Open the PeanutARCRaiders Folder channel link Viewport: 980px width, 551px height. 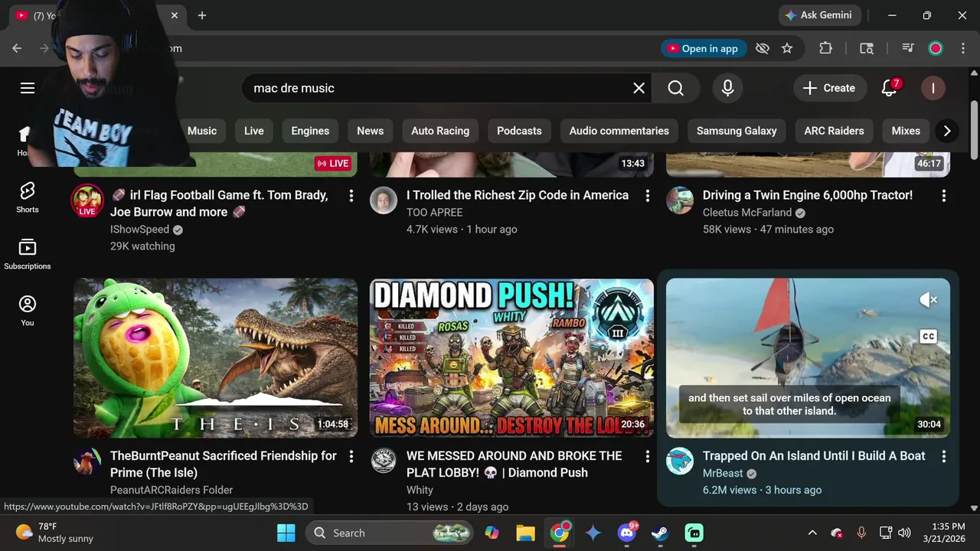click(171, 490)
